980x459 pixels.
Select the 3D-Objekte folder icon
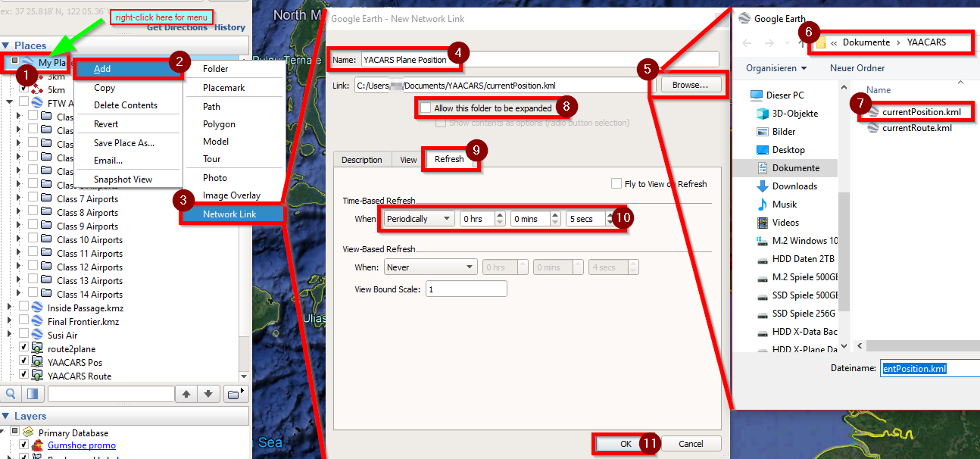point(763,114)
